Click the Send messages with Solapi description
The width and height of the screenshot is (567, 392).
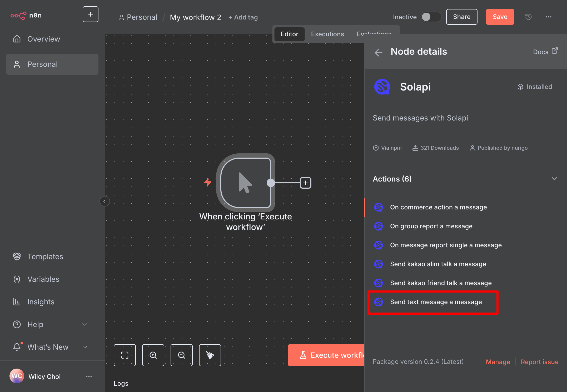(420, 118)
